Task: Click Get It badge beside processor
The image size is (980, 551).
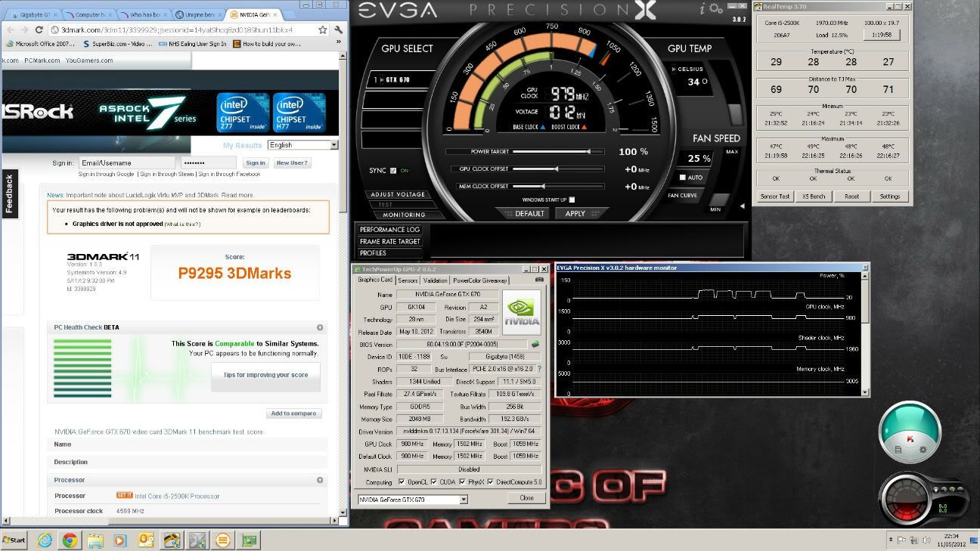Action: tap(124, 496)
